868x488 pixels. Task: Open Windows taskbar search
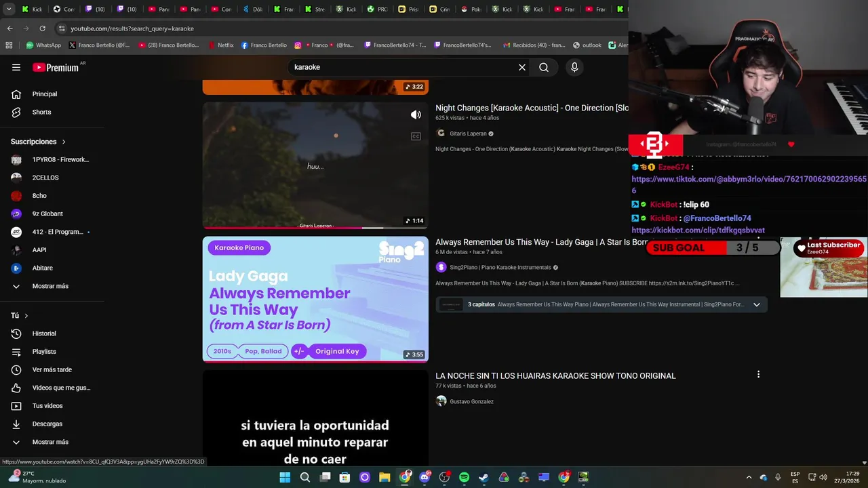(x=305, y=477)
